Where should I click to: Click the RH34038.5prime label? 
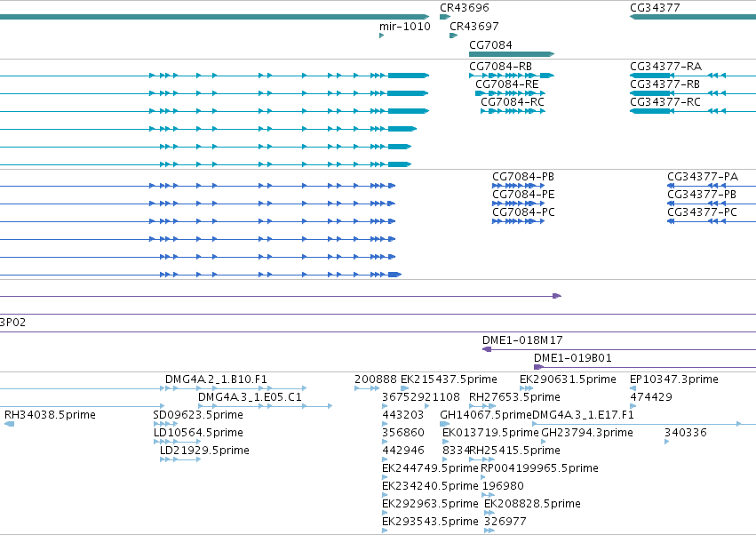tap(50, 415)
